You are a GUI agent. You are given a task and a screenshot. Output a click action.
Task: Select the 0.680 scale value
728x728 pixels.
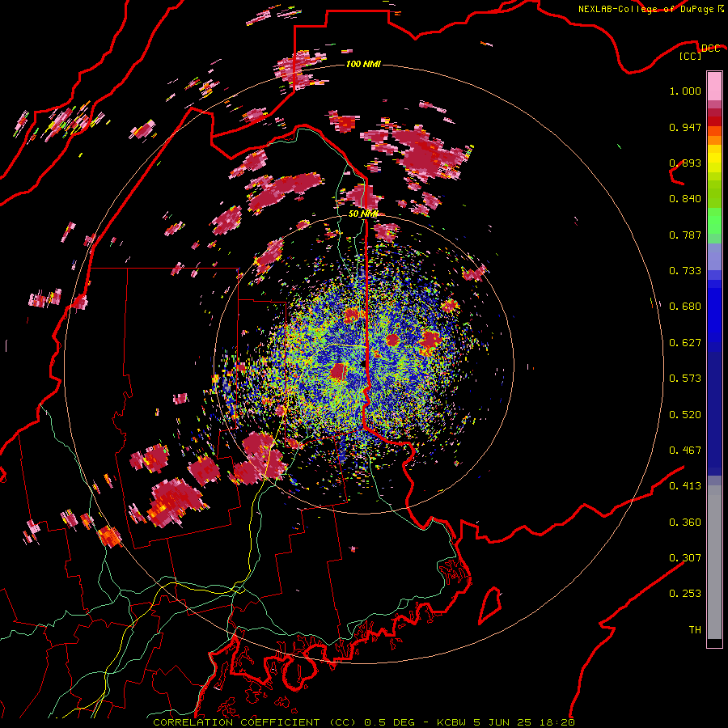pos(685,307)
